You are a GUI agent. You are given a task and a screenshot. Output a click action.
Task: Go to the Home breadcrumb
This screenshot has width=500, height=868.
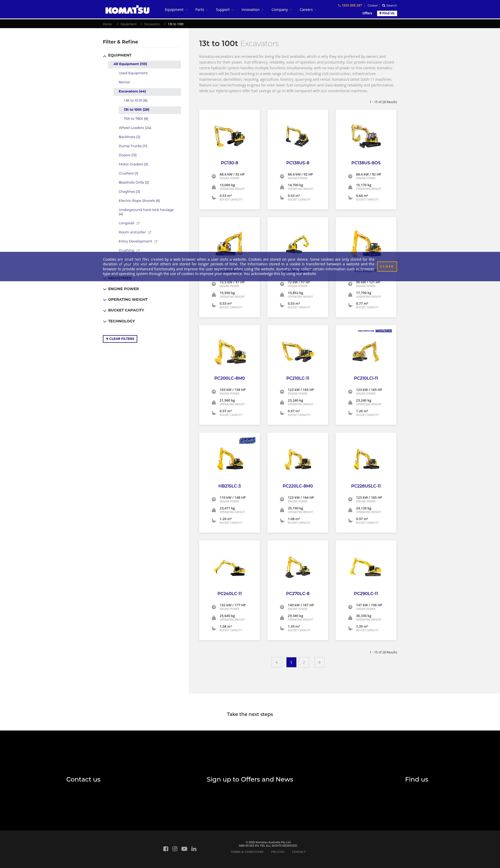click(107, 24)
